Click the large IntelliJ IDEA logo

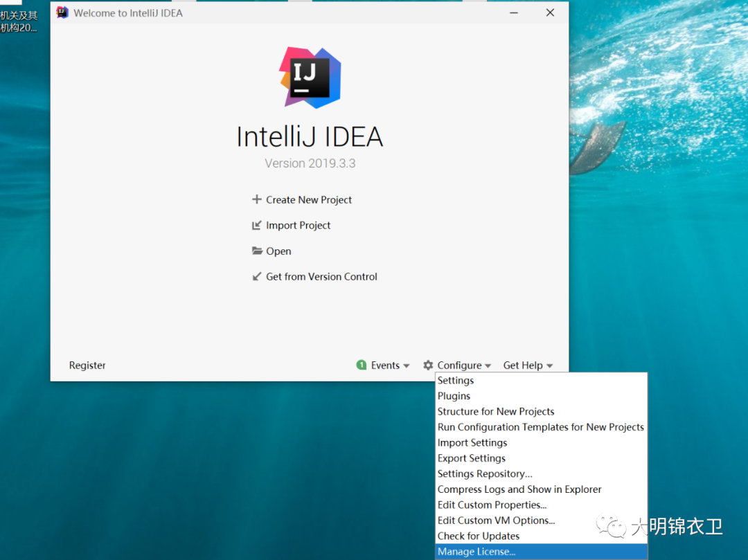click(310, 78)
